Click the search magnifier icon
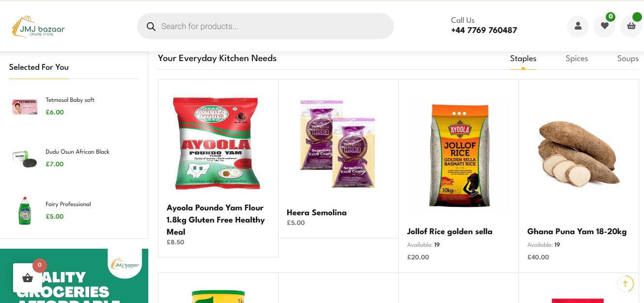 coord(151,26)
